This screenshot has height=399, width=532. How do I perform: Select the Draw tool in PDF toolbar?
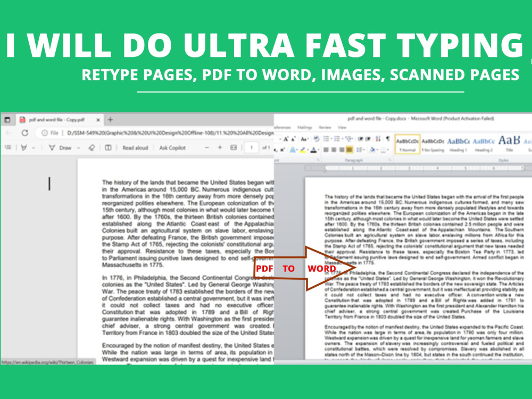[61, 147]
